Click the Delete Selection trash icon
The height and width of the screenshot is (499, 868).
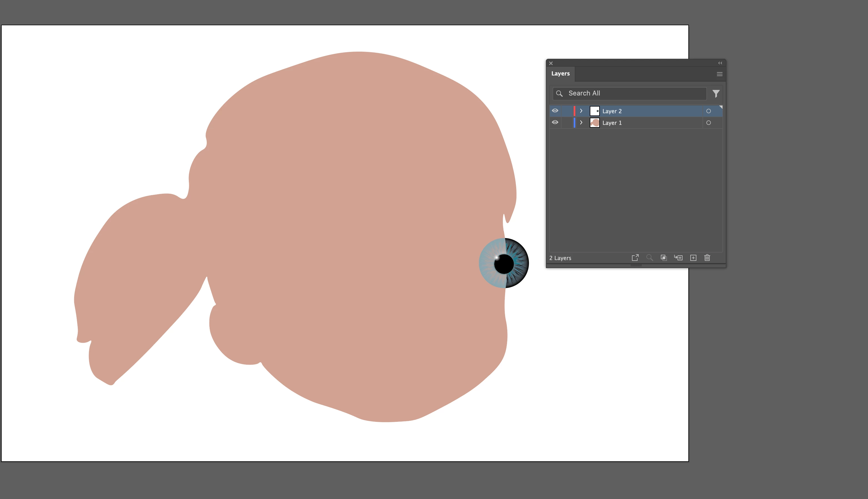click(x=707, y=258)
